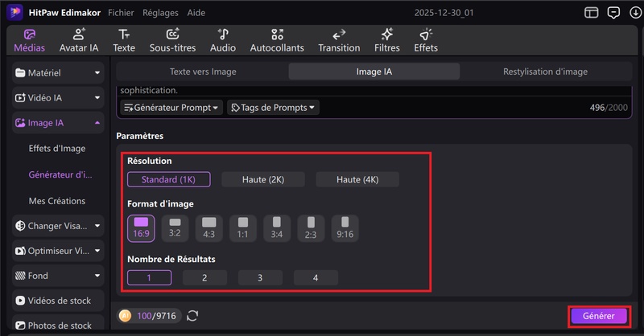
Task: Click the refresh credits icon
Action: (x=192, y=316)
